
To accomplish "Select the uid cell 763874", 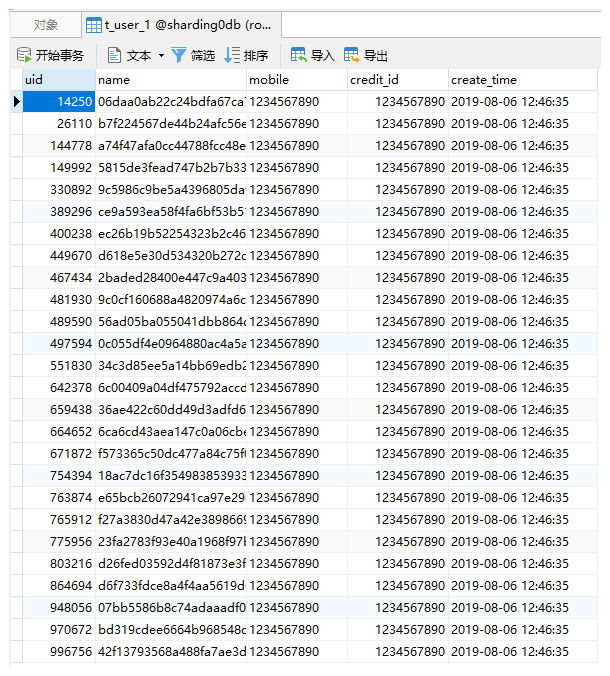I will [x=59, y=498].
